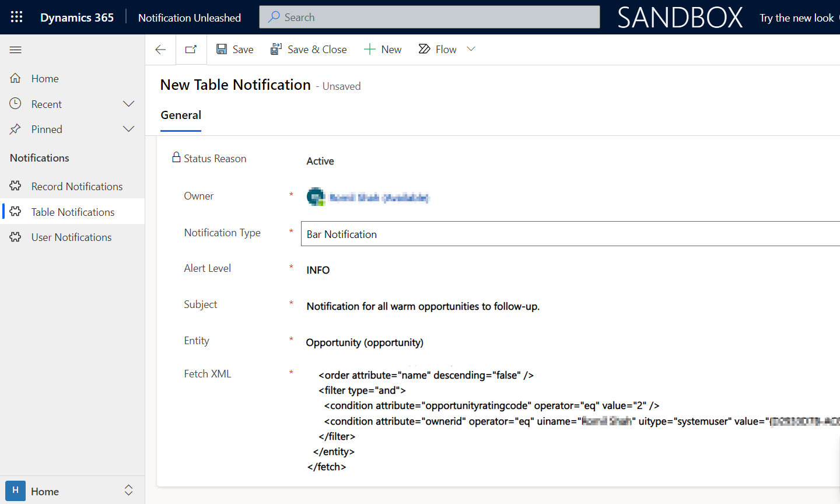Expand the Recent chevron
840x504 pixels.
click(x=129, y=104)
